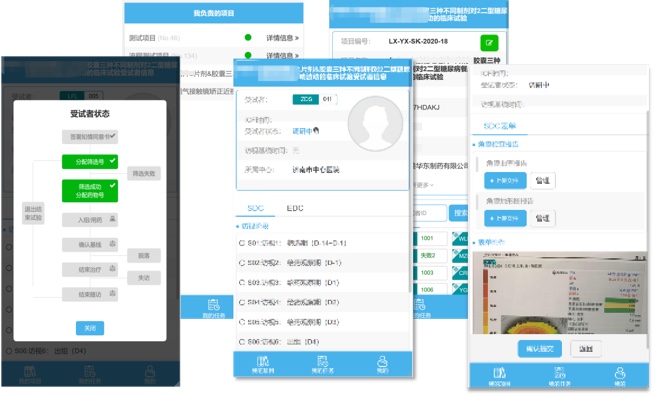Close the 受试者状态 dialog with 关闭 button
Viewport: 655px width, 397px height.
[90, 328]
